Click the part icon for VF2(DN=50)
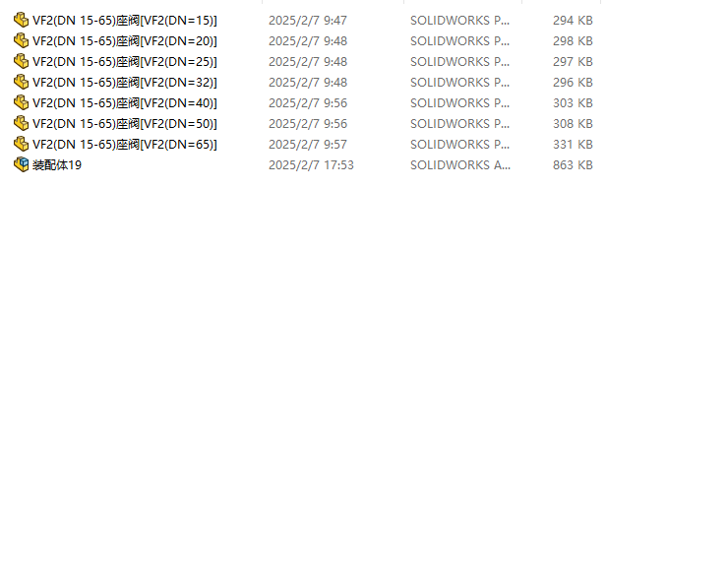 (21, 124)
